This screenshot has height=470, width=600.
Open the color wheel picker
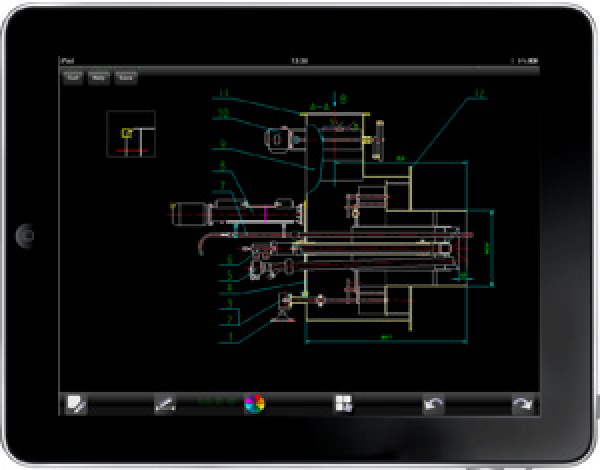click(x=254, y=404)
